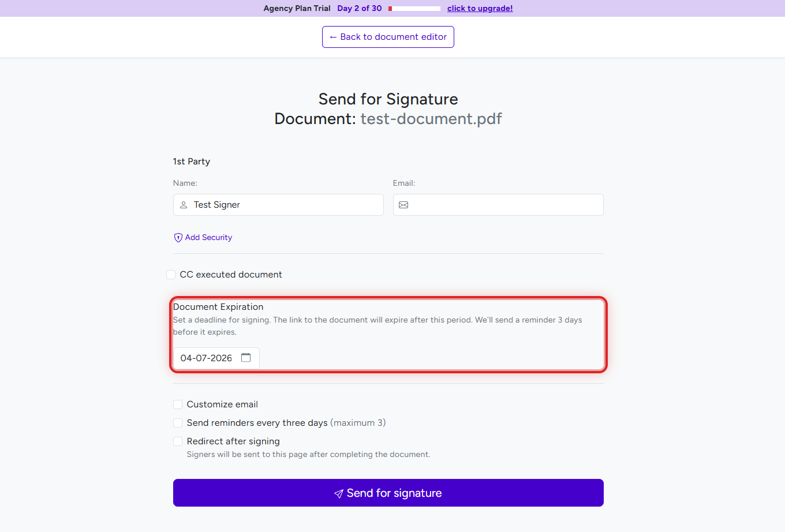Enable the Customize email checkbox
Viewport: 785px width, 532px height.
click(x=178, y=404)
